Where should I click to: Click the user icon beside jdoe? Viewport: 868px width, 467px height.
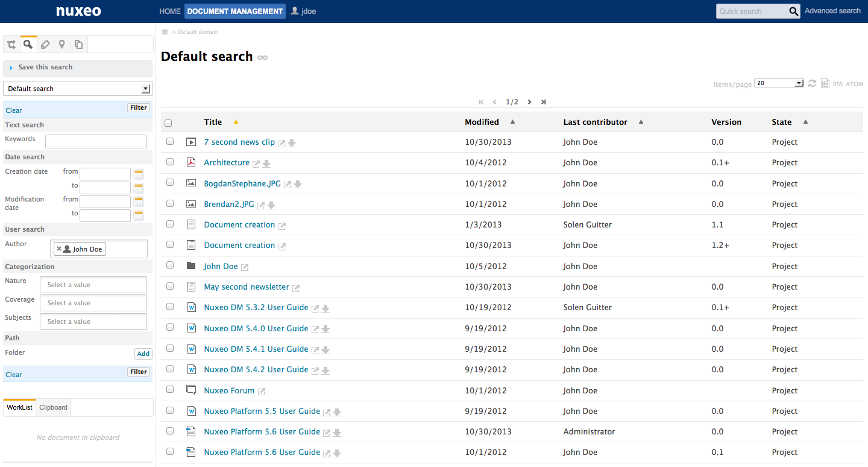(295, 11)
